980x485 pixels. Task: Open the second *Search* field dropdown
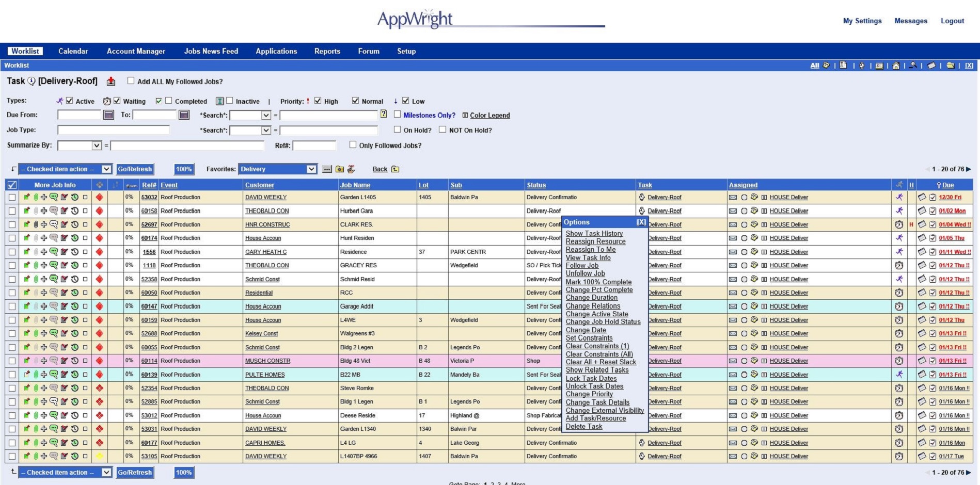250,130
